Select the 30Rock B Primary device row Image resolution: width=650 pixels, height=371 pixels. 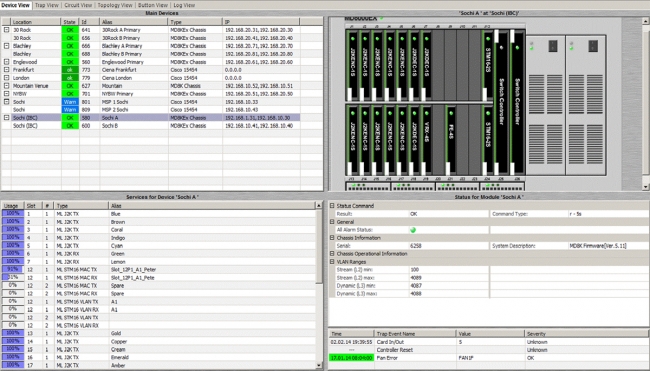click(x=151, y=38)
